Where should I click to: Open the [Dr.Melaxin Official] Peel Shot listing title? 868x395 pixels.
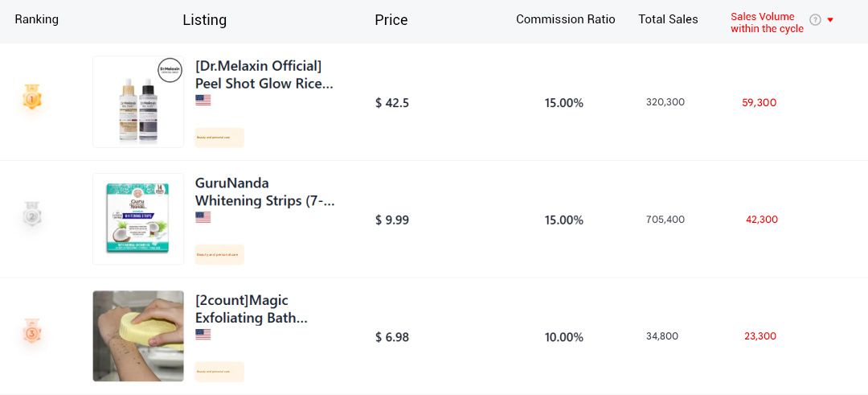tap(264, 75)
